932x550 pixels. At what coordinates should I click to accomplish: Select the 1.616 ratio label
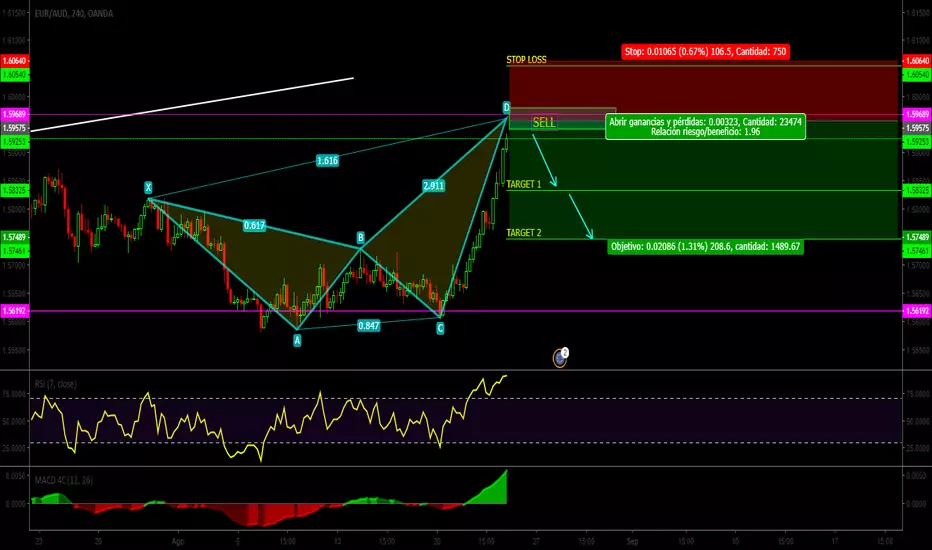tap(327, 161)
